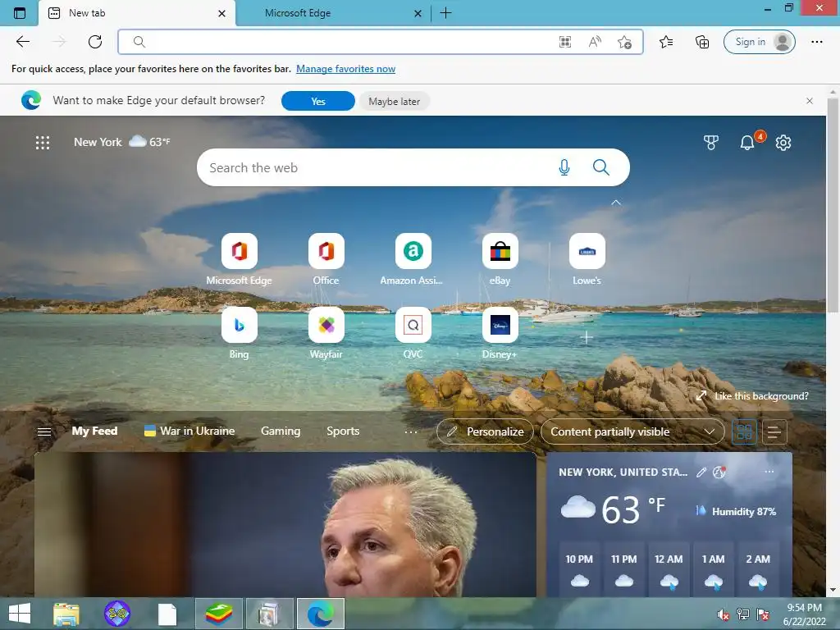
Task: Open Action Center flag tray icon
Action: 763,614
